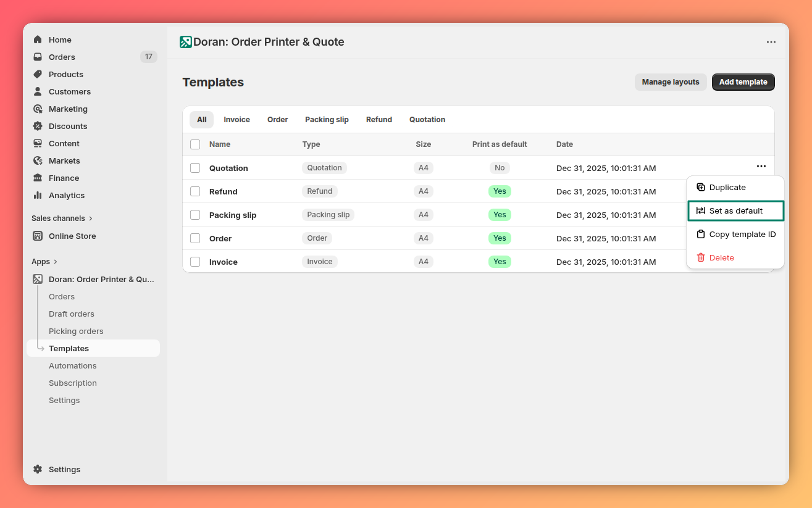The width and height of the screenshot is (812, 508).
Task: Open Picking orders in app submenu
Action: click(x=76, y=331)
